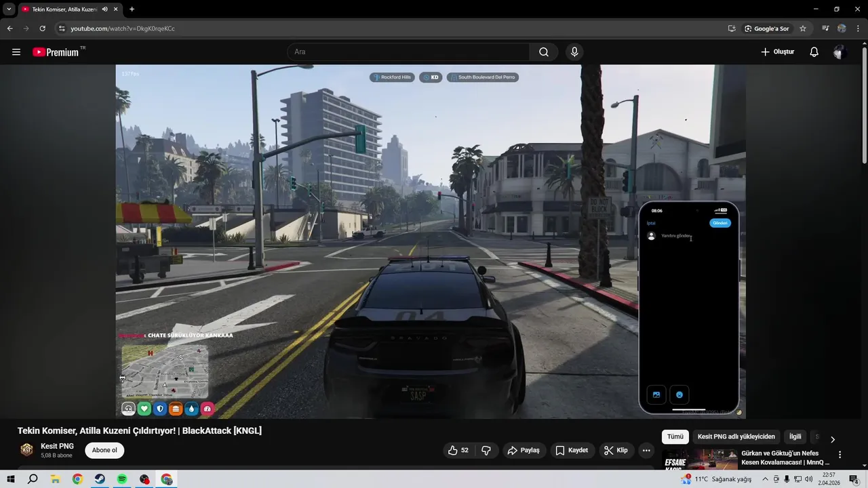Open the YouTube account avatar menu

(840, 52)
